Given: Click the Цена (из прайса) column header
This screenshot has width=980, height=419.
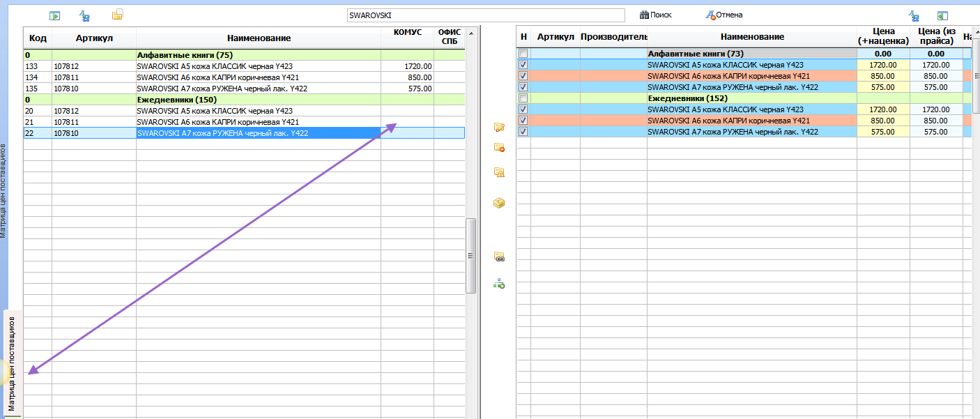Looking at the screenshot, I should [936, 37].
